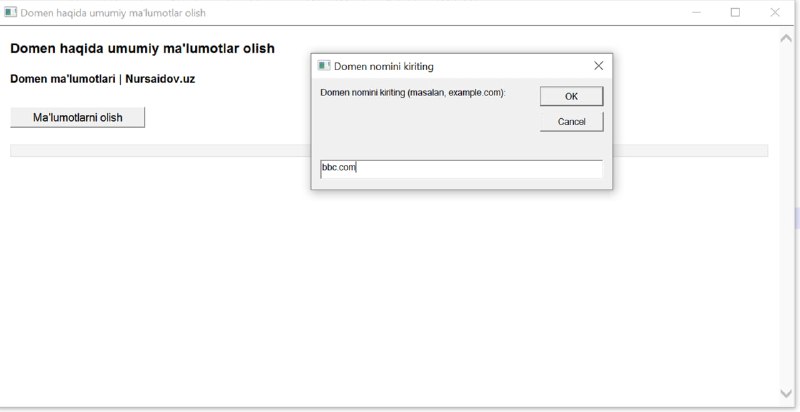Focus the bbc.com text input field
The image size is (800, 412).
coord(461,169)
